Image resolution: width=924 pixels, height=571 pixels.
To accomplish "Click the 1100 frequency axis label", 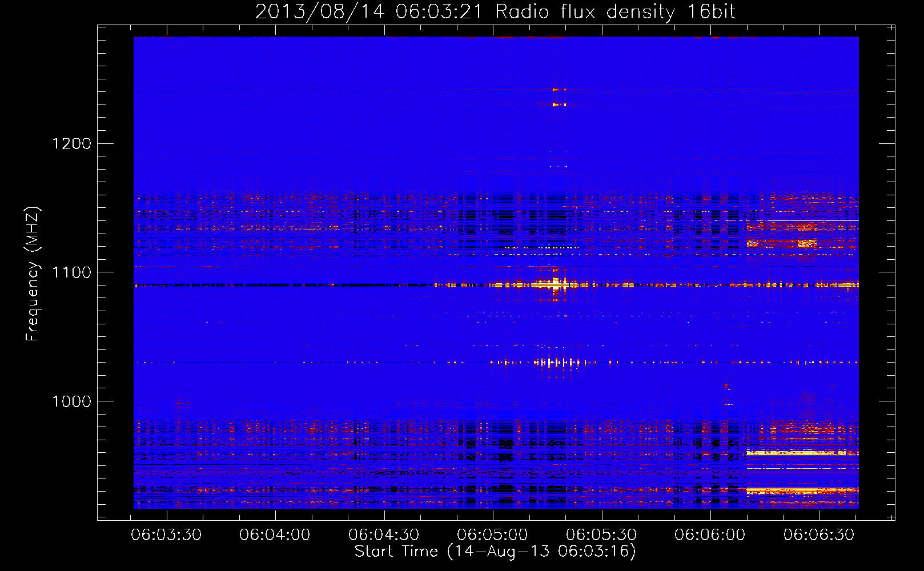I will pos(71,272).
